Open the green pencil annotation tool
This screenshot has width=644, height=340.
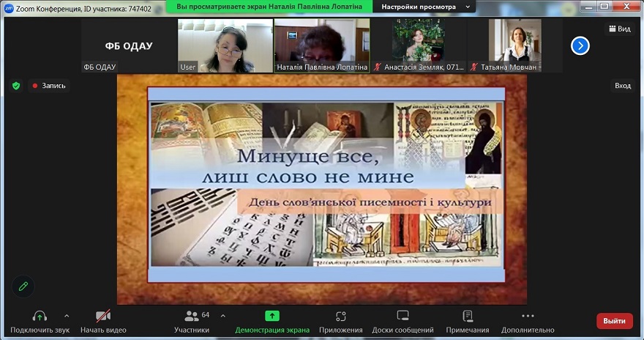23,287
